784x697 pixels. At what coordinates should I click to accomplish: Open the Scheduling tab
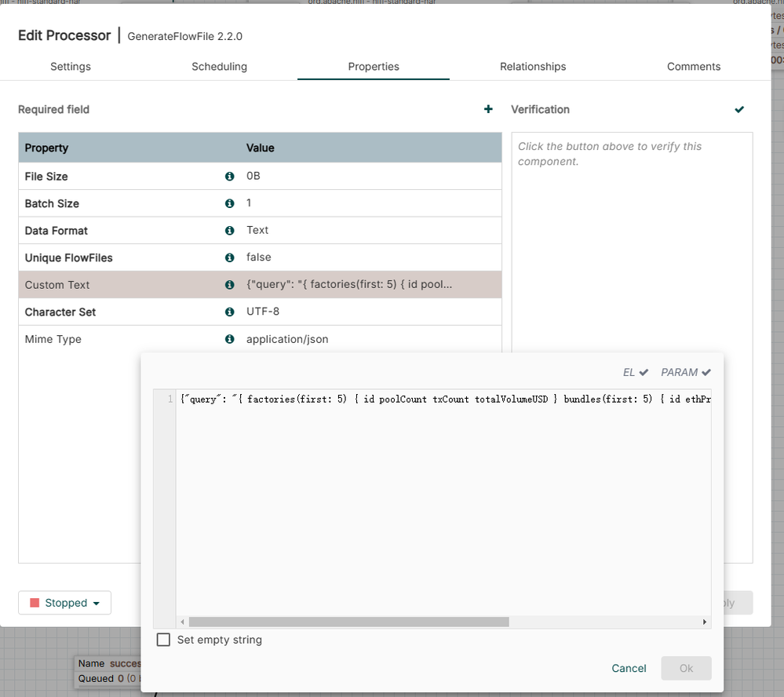pyautogui.click(x=219, y=67)
